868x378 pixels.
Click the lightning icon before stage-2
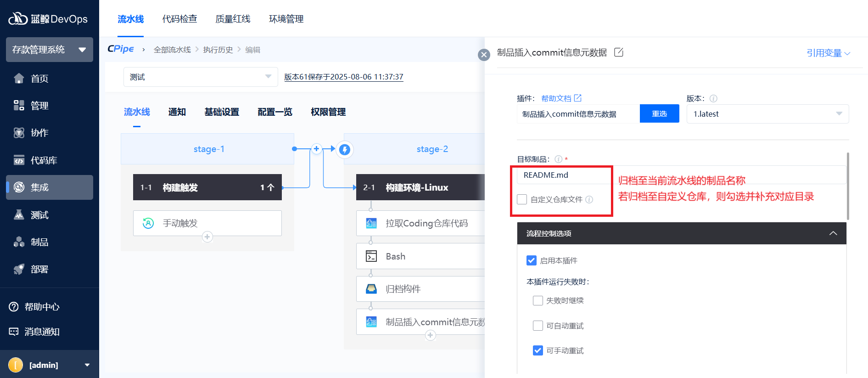click(x=345, y=149)
